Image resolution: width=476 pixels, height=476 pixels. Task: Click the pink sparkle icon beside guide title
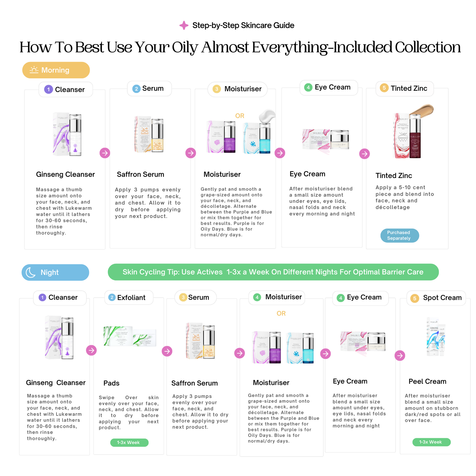coord(184,25)
